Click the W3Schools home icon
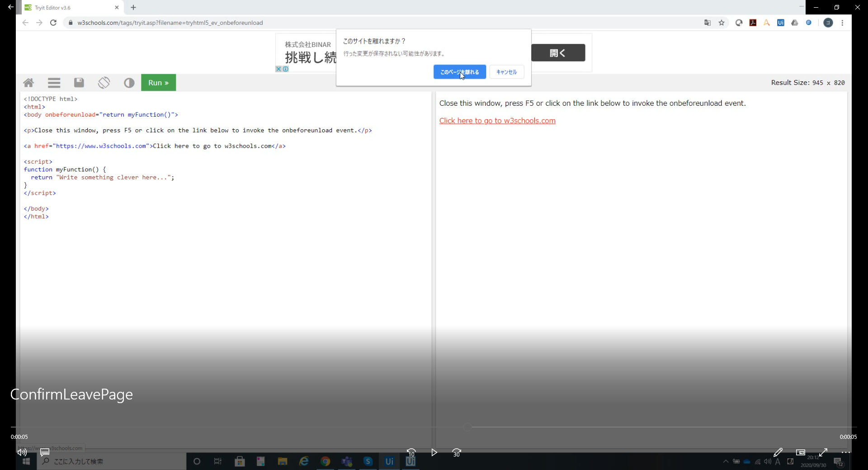868x470 pixels. click(28, 83)
